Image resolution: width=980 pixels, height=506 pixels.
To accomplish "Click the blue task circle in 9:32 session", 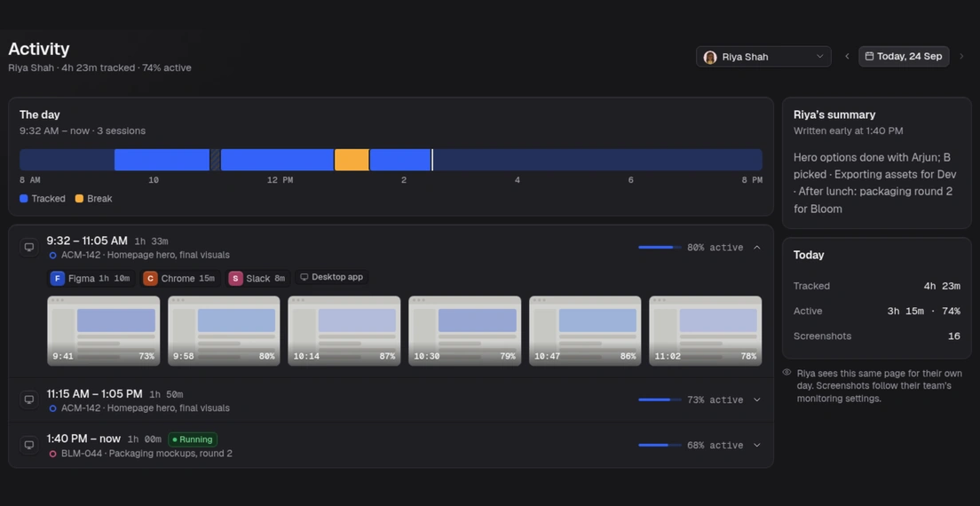I will pos(52,256).
